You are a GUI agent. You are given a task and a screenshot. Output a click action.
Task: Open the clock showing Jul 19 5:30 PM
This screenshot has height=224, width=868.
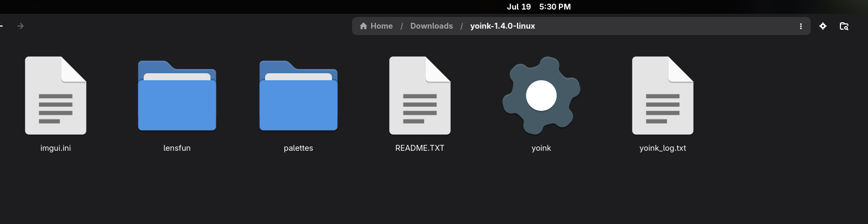tap(539, 7)
